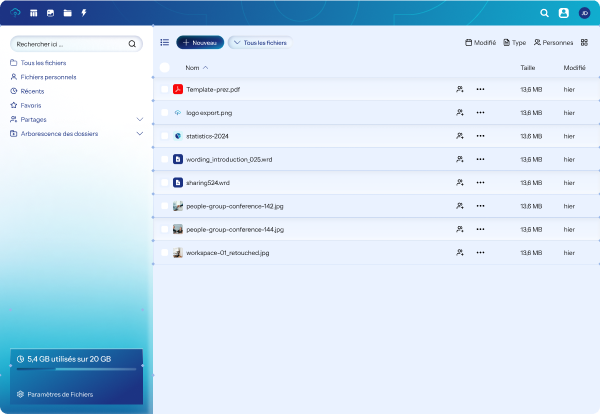The height and width of the screenshot is (414, 600).
Task: Toggle the select-all checkbox in header row
Action: coord(165,67)
